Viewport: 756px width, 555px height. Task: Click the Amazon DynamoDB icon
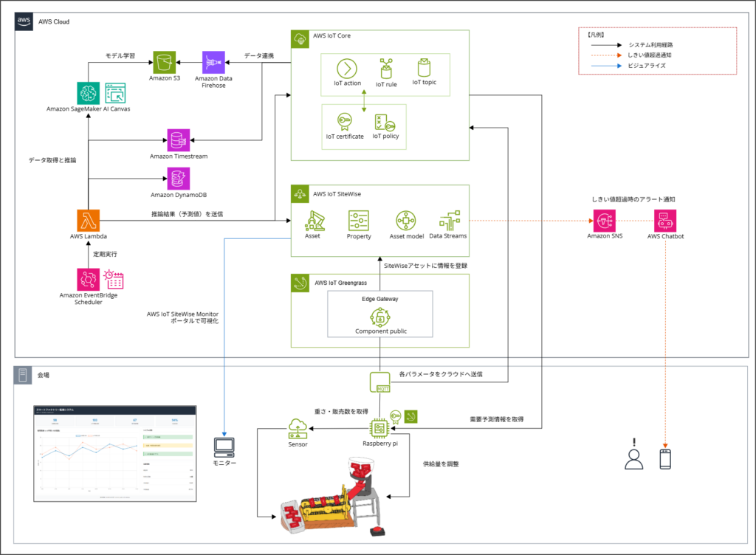178,179
